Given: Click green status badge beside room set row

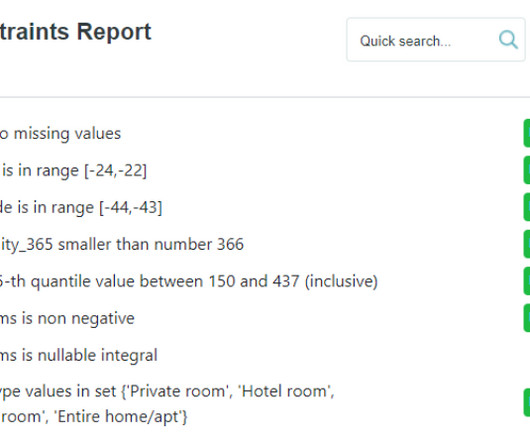Looking at the screenshot, I should point(527,402).
